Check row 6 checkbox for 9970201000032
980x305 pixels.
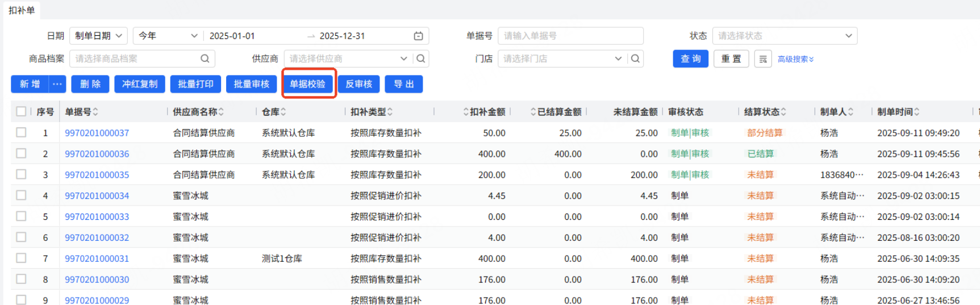(21, 237)
